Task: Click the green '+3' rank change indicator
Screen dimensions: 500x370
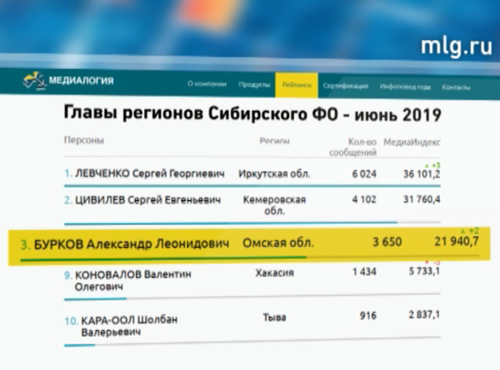Action: [x=433, y=165]
